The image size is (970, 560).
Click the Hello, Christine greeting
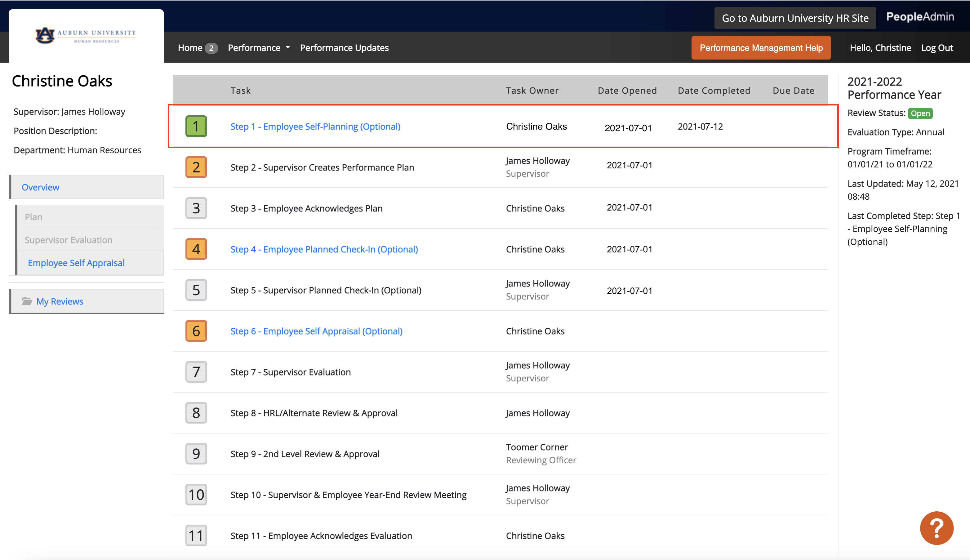pos(880,48)
